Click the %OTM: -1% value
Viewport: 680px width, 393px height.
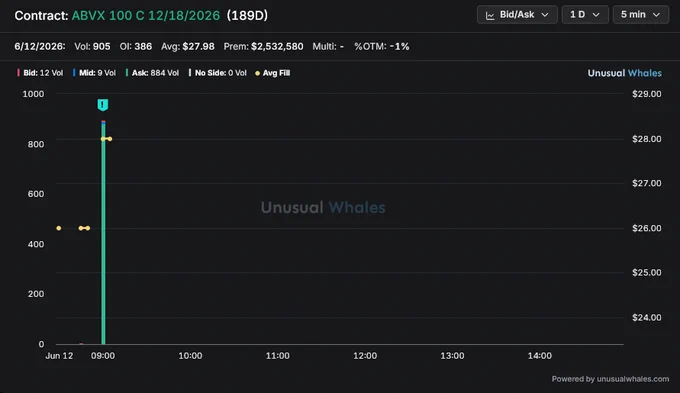pyautogui.click(x=382, y=46)
